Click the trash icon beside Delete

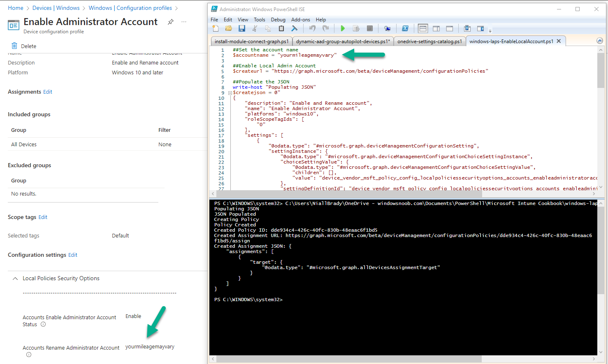tap(14, 46)
